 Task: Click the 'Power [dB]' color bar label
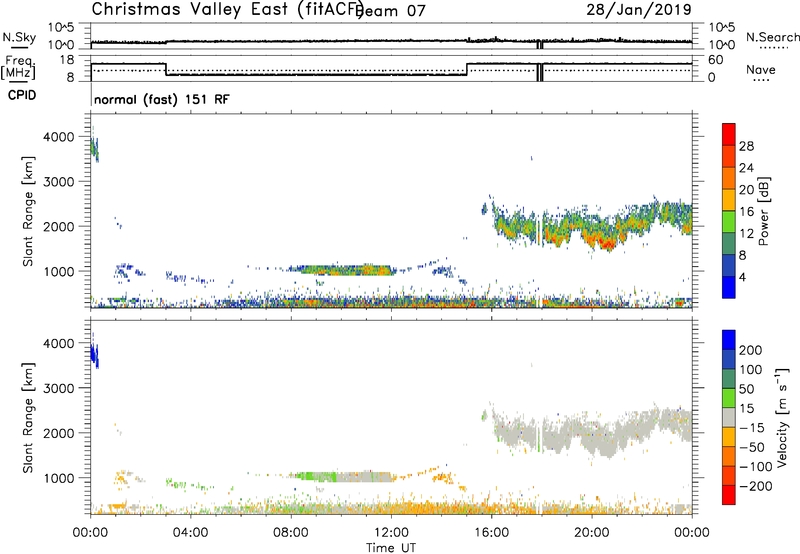pyautogui.click(x=764, y=211)
